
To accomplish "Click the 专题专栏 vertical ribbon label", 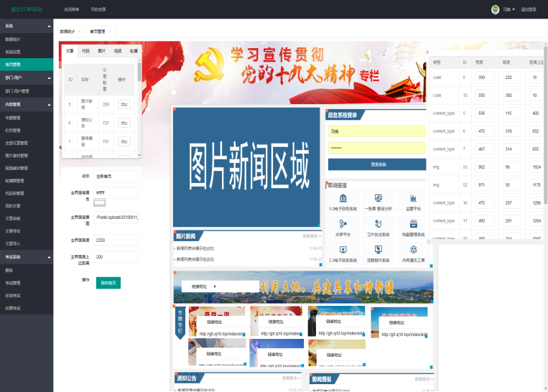I will point(180,322).
